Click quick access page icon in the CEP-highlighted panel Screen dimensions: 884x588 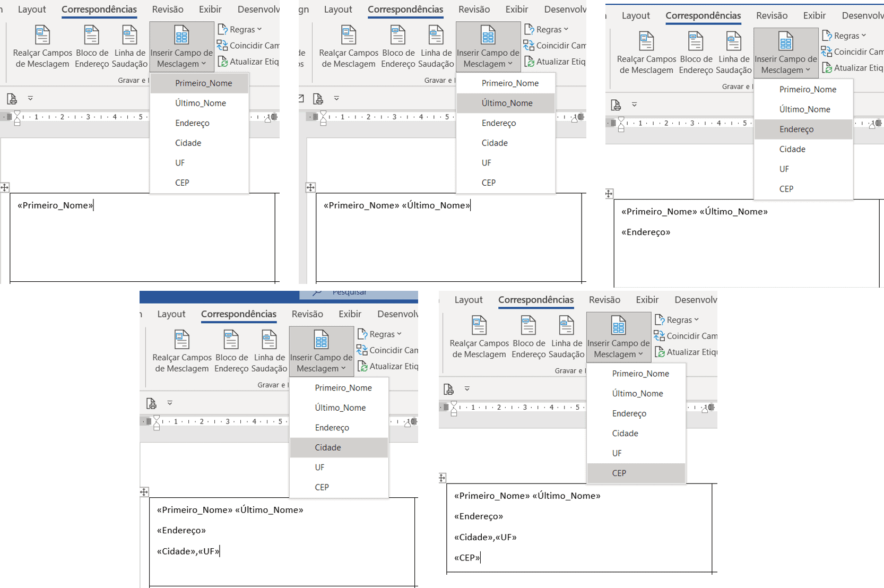click(448, 389)
